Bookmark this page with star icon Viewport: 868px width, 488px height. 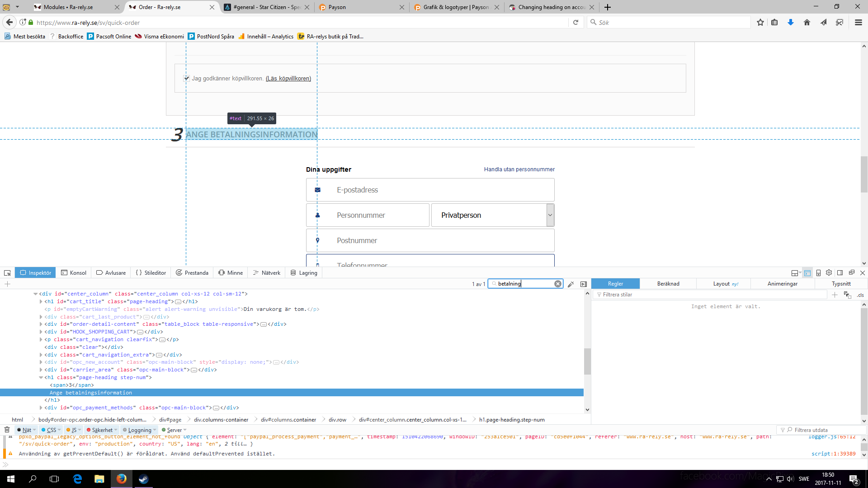pyautogui.click(x=760, y=22)
